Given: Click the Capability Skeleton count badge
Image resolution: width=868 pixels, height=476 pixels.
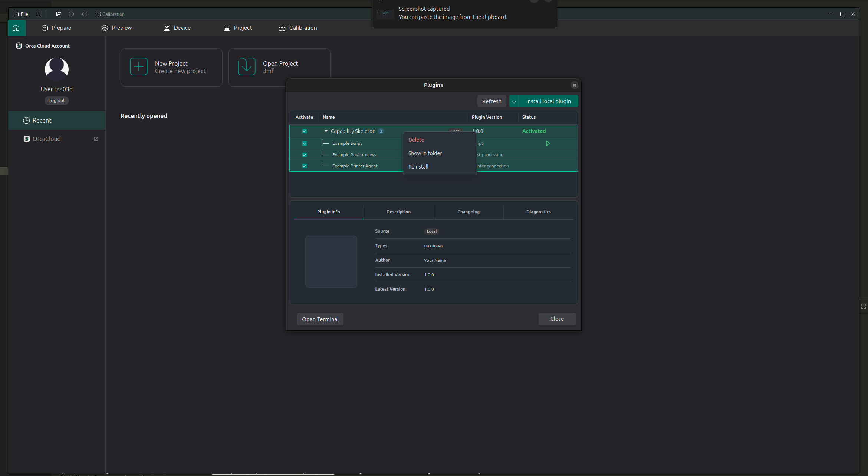Looking at the screenshot, I should (x=381, y=131).
